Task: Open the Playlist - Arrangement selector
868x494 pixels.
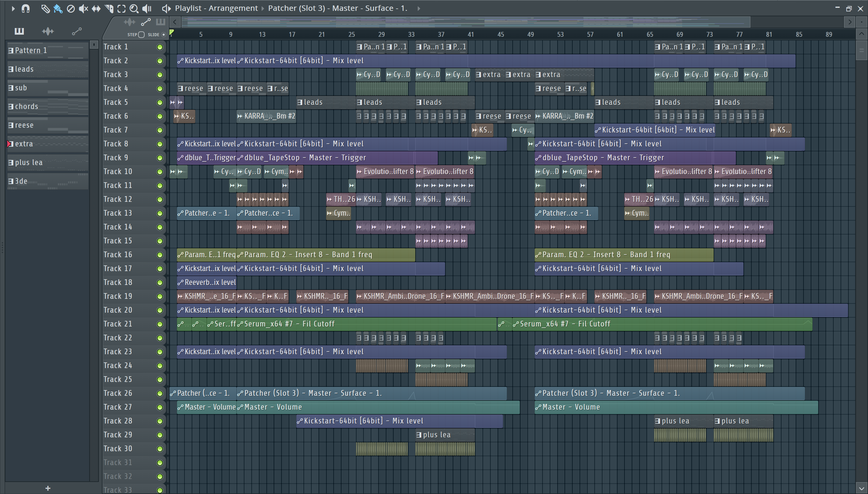Action: [216, 8]
